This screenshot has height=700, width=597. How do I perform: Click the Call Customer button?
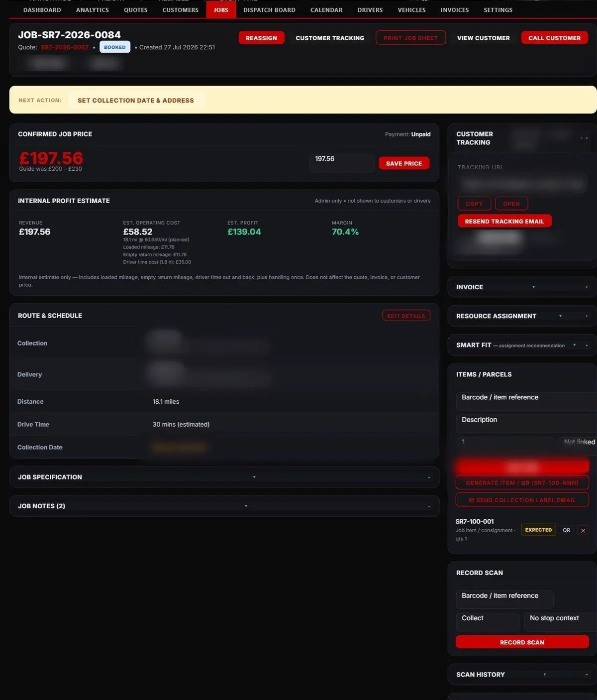[555, 38]
